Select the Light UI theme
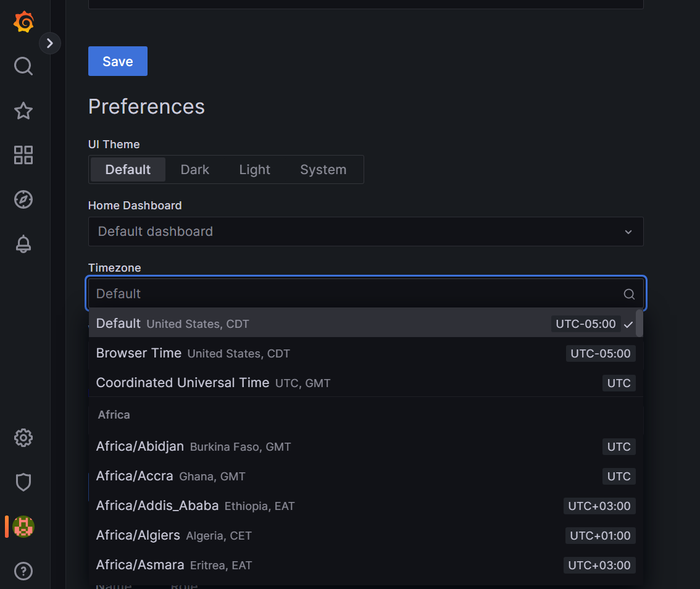This screenshot has width=700, height=589. [254, 169]
